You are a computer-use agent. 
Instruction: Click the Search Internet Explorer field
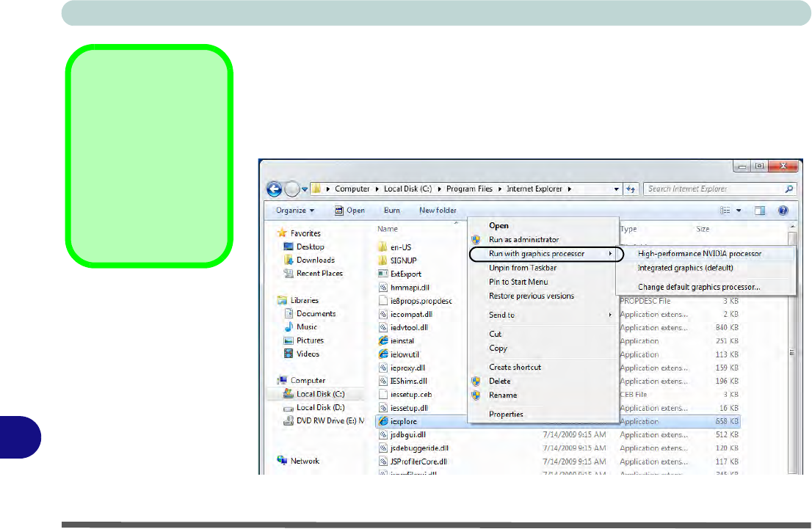pos(712,189)
